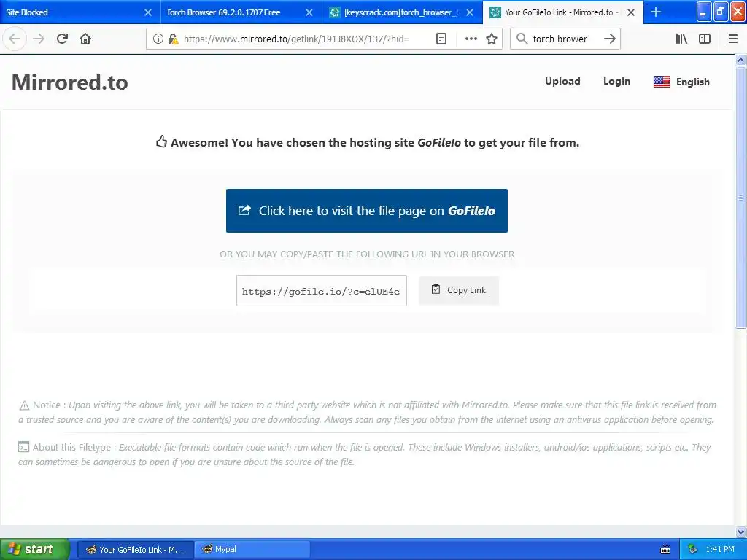This screenshot has height=560, width=747.
Task: Open the Login link
Action: (x=616, y=82)
